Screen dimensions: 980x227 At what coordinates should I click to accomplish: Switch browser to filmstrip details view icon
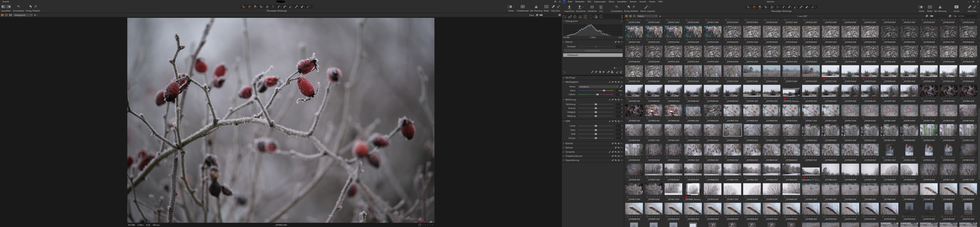pos(634,16)
